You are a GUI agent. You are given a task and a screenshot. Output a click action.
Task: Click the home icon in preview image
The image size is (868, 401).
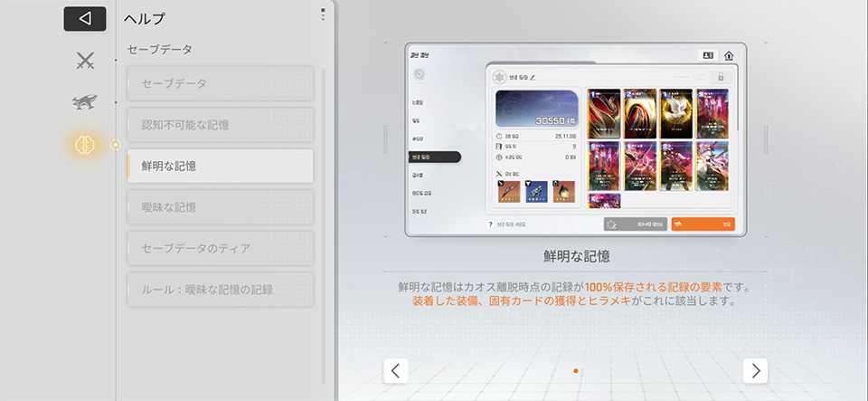(729, 55)
